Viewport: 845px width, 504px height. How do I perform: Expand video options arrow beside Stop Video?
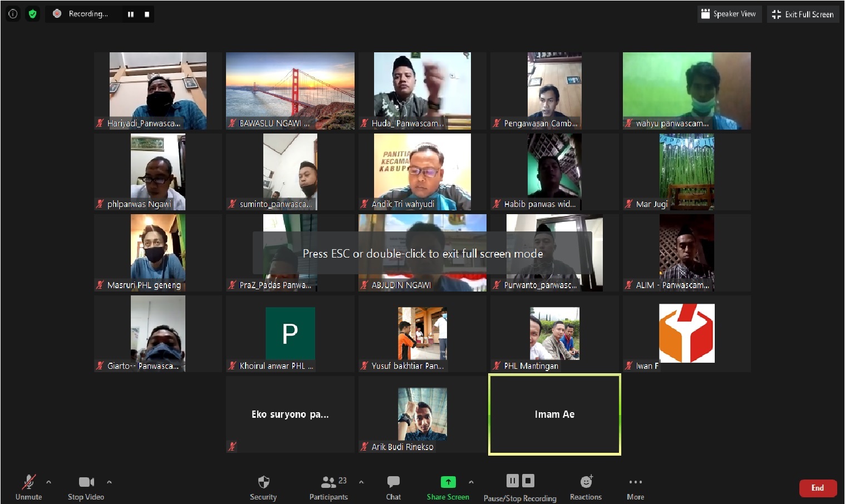coord(109,482)
